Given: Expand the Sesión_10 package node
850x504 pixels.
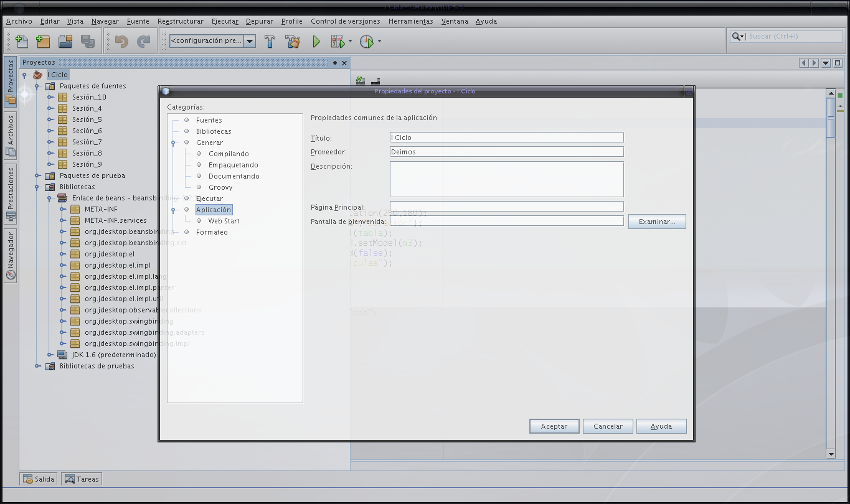Looking at the screenshot, I should tap(50, 97).
